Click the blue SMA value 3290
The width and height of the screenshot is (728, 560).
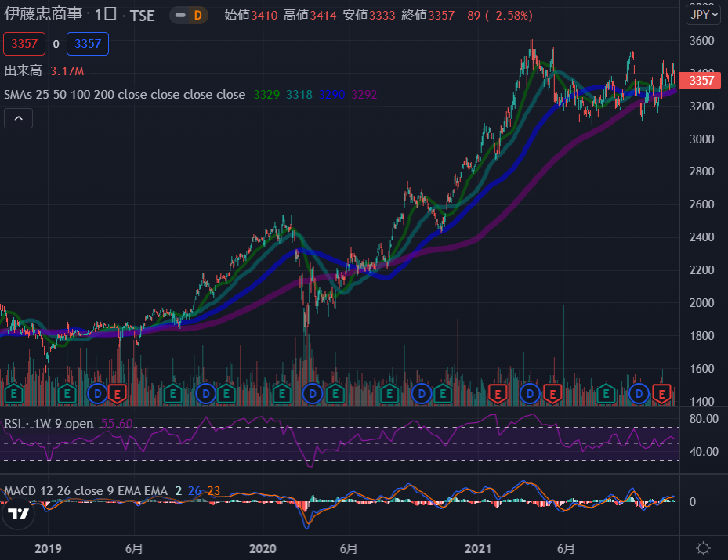331,95
